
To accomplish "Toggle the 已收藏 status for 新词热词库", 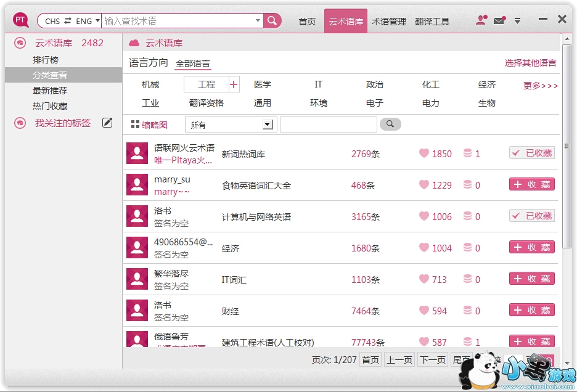I will pyautogui.click(x=531, y=153).
